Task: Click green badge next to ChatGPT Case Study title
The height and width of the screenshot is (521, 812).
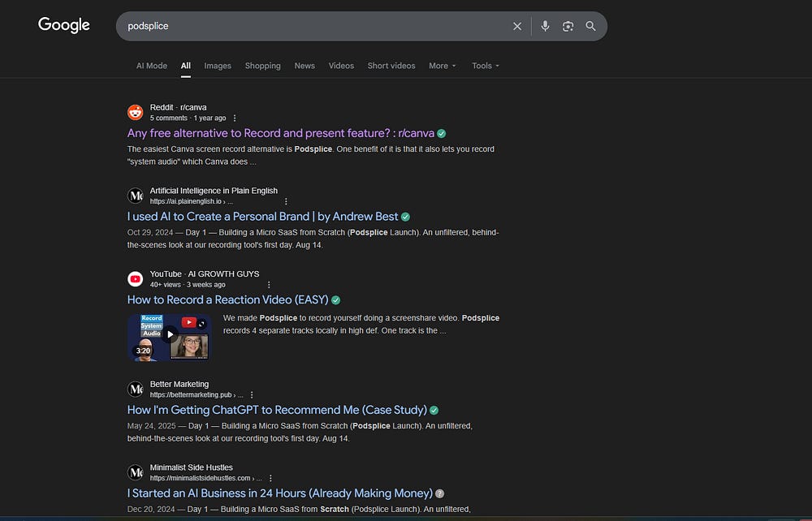Action: (434, 411)
